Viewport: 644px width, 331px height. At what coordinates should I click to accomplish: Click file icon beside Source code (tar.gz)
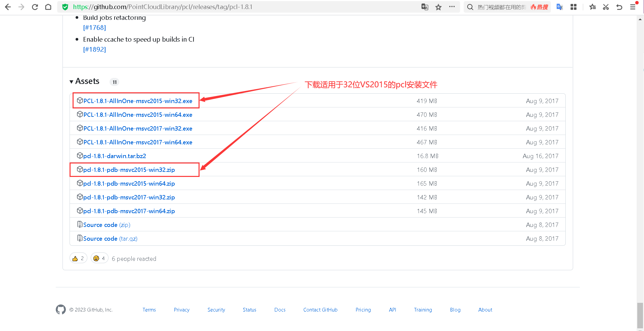point(80,238)
